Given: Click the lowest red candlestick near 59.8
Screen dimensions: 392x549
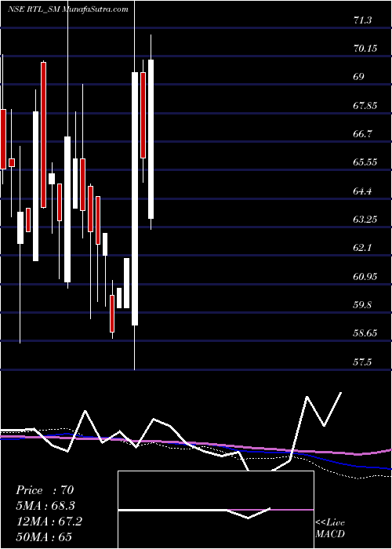Looking at the screenshot, I should pos(112,314).
